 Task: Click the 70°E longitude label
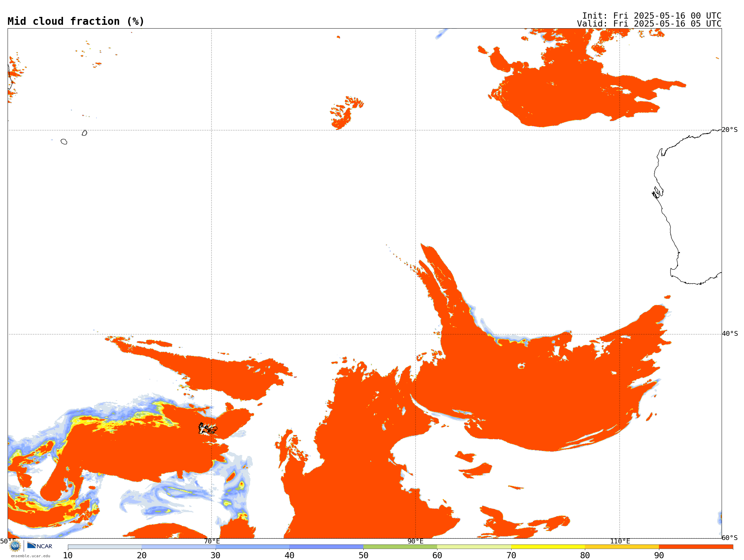[x=212, y=541]
